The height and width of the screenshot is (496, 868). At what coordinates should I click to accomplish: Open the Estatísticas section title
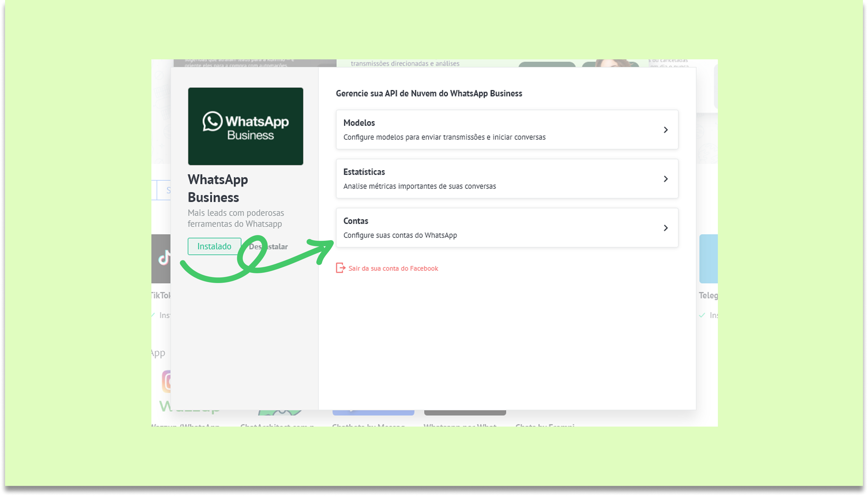(x=364, y=172)
